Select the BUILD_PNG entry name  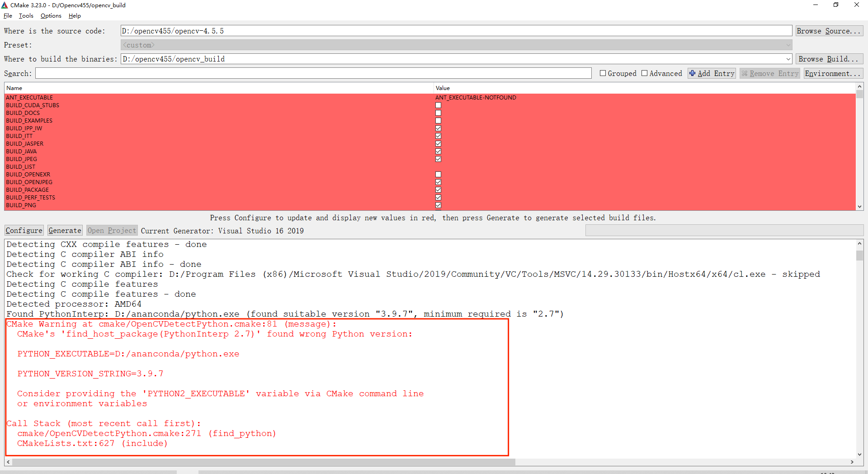pos(21,205)
